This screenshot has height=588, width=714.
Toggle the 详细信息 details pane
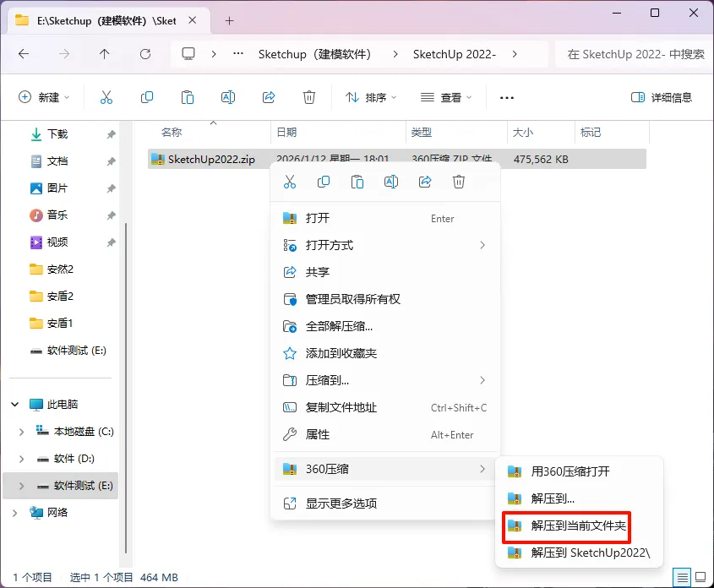coord(662,97)
